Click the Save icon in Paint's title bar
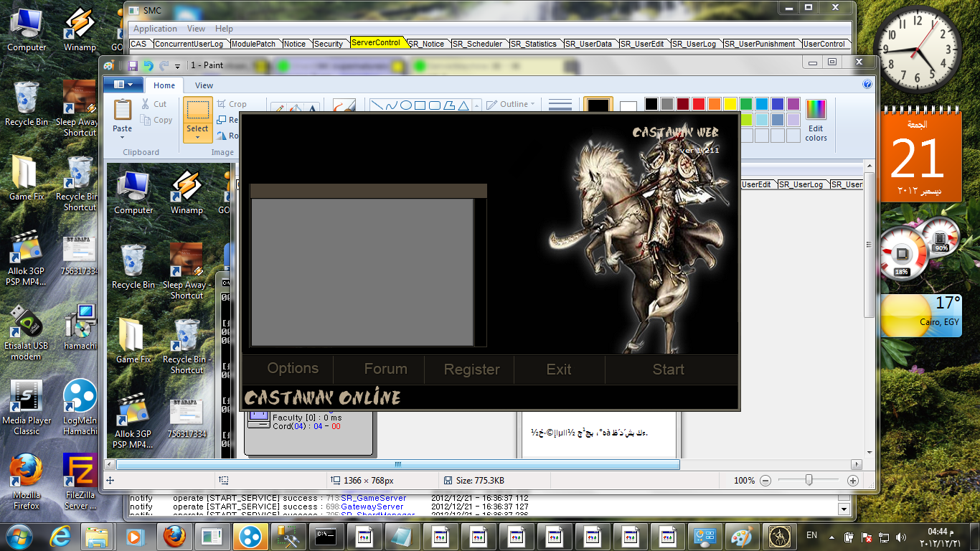This screenshot has height=551, width=980. [133, 65]
